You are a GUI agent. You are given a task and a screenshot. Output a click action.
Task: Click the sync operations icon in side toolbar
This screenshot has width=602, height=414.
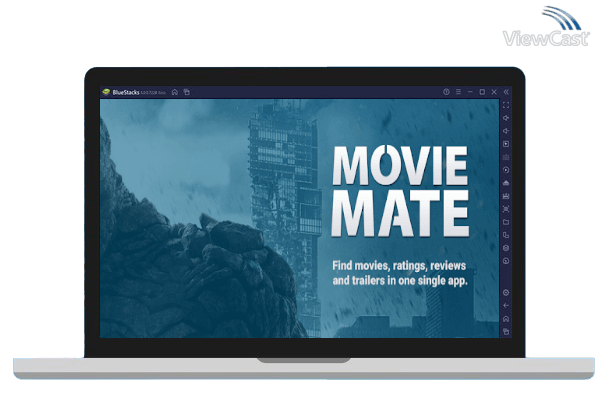coord(506,170)
